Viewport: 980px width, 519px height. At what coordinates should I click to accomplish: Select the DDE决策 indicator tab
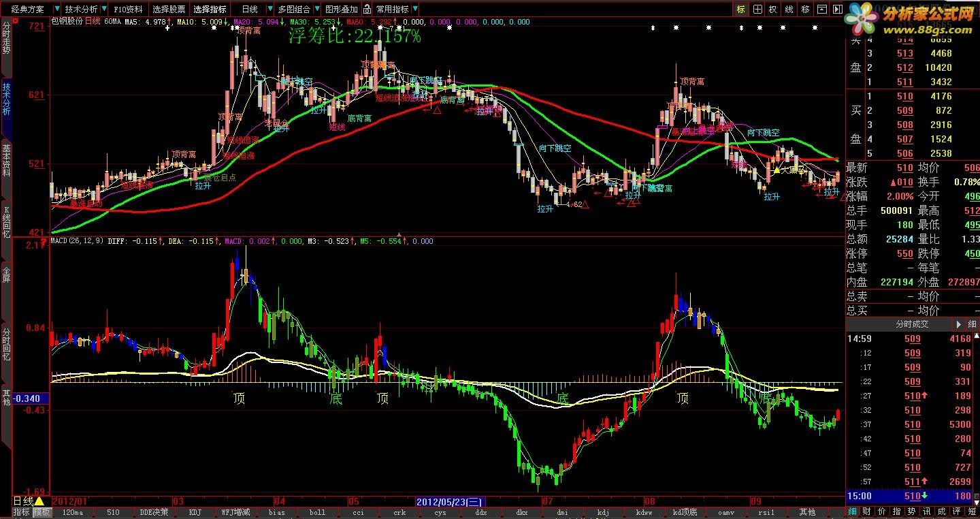[x=154, y=512]
